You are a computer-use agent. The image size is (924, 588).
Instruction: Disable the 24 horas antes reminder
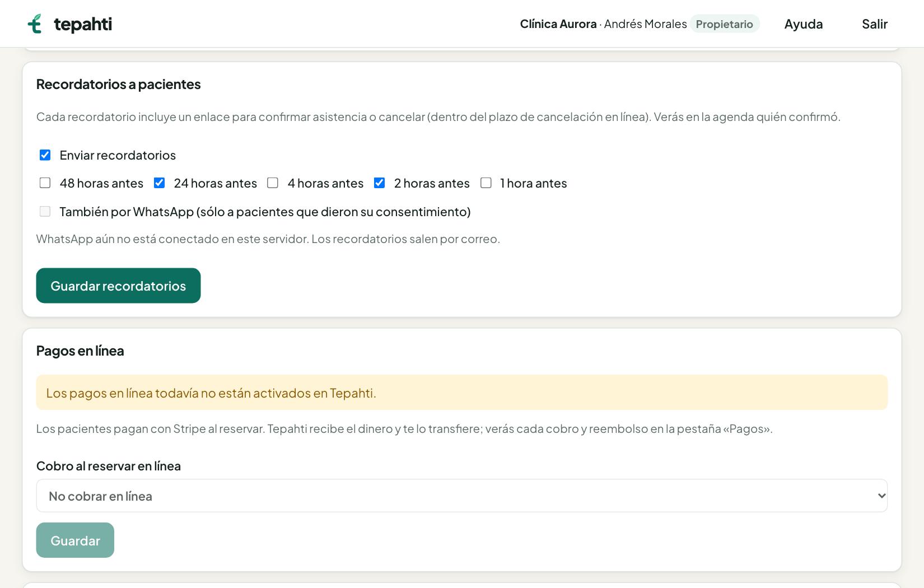click(x=160, y=183)
